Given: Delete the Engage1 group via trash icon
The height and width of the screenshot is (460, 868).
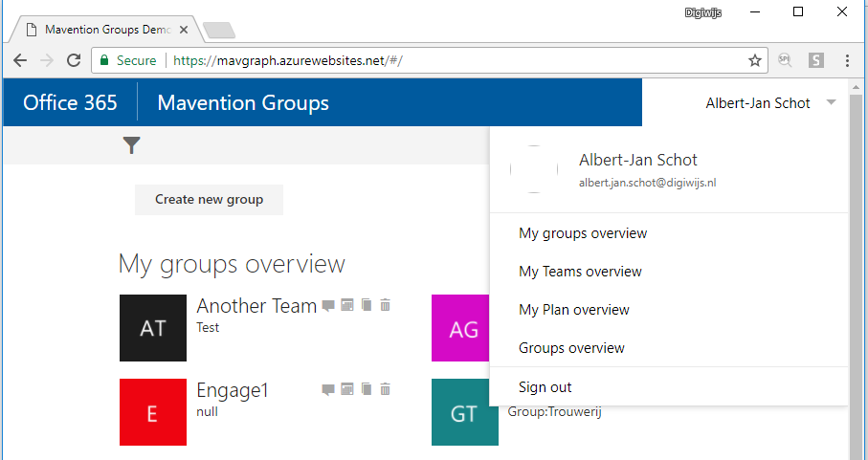Looking at the screenshot, I should click(x=386, y=388).
